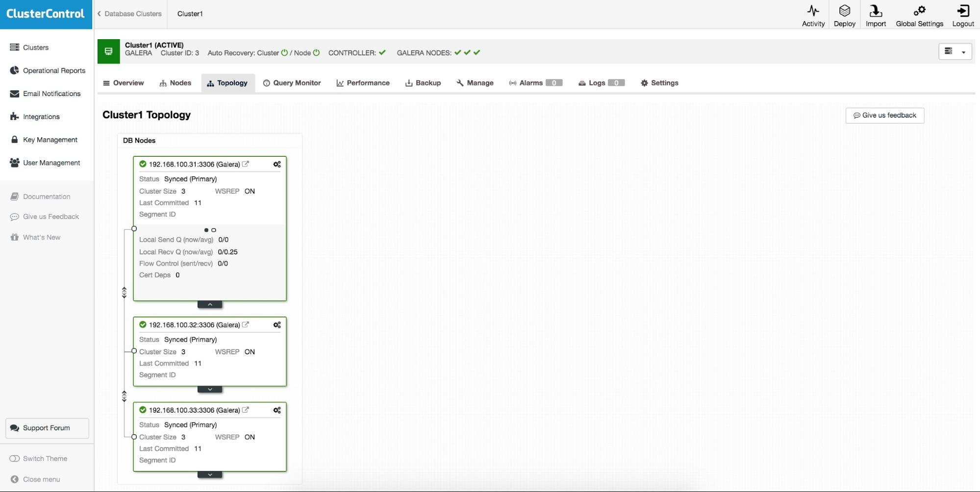
Task: Open the Documentation link
Action: coord(40,197)
